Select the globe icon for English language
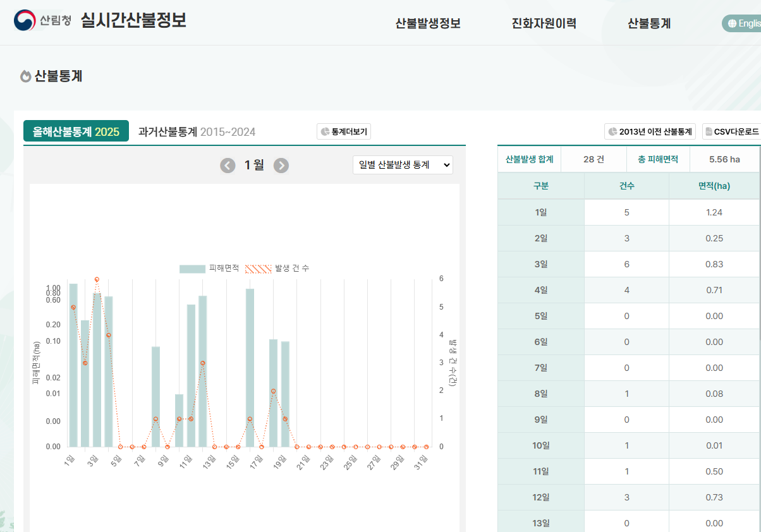Image resolution: width=761 pixels, height=532 pixels. [x=731, y=23]
